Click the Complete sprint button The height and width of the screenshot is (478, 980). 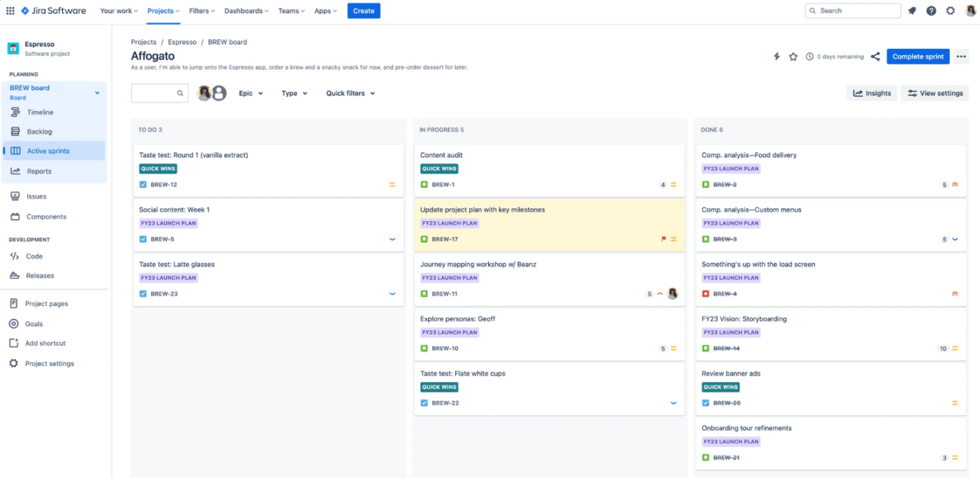918,57
